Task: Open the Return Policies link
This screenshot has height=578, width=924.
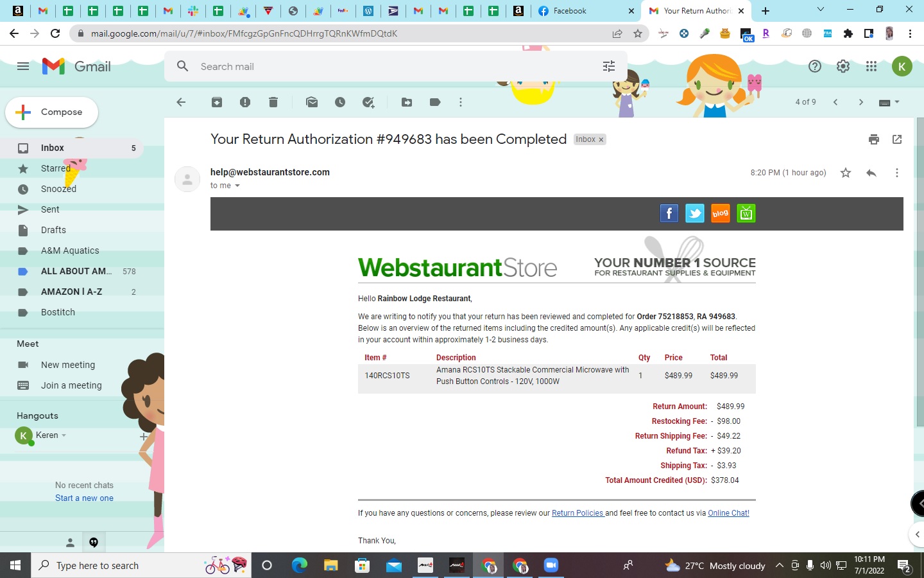Action: 577,513
